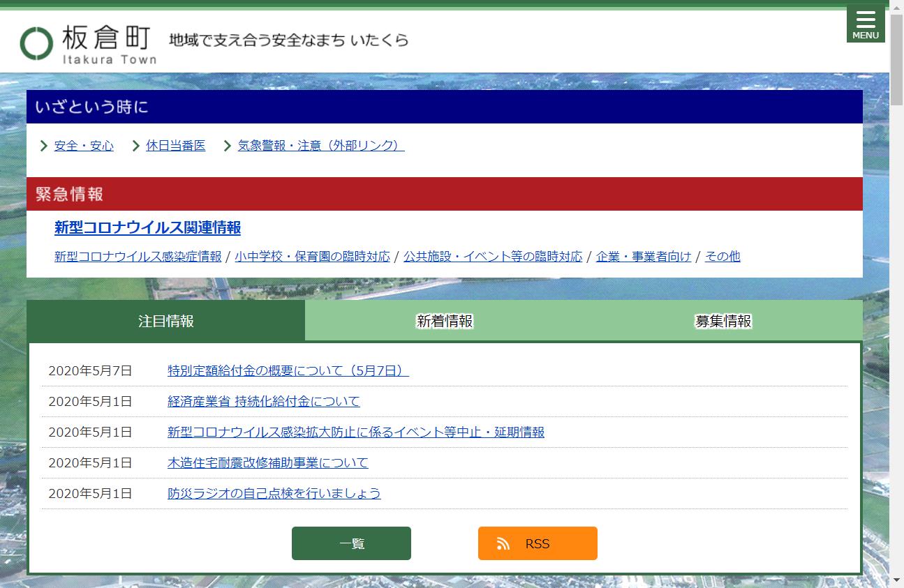Click the RSS feed icon

tap(503, 543)
